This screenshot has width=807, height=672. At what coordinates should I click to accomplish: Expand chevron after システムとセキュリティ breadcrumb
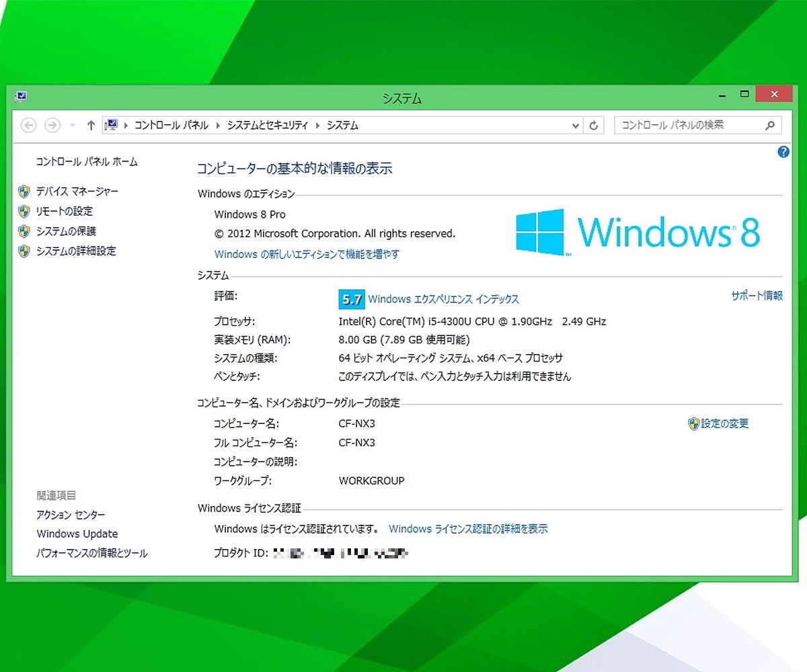point(317,126)
